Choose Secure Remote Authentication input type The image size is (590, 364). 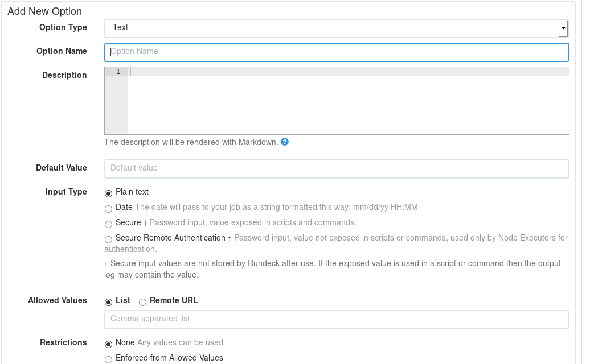[108, 239]
